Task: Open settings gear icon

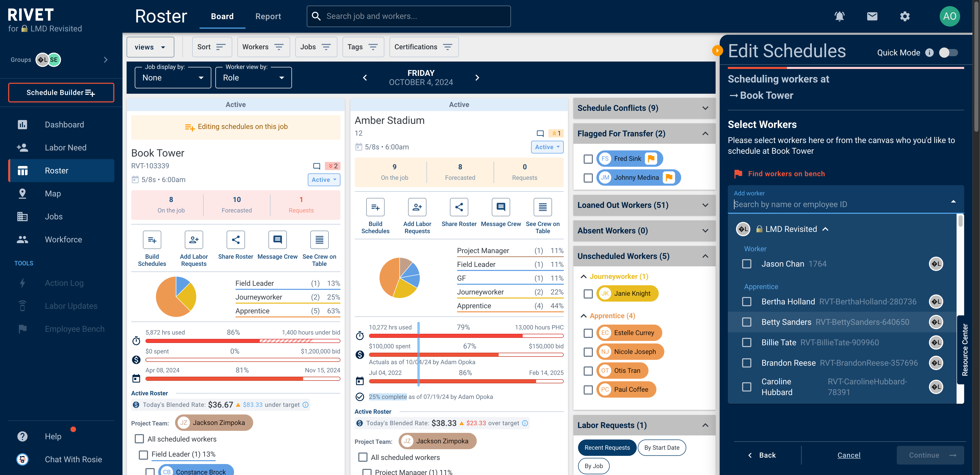Action: coord(905,16)
